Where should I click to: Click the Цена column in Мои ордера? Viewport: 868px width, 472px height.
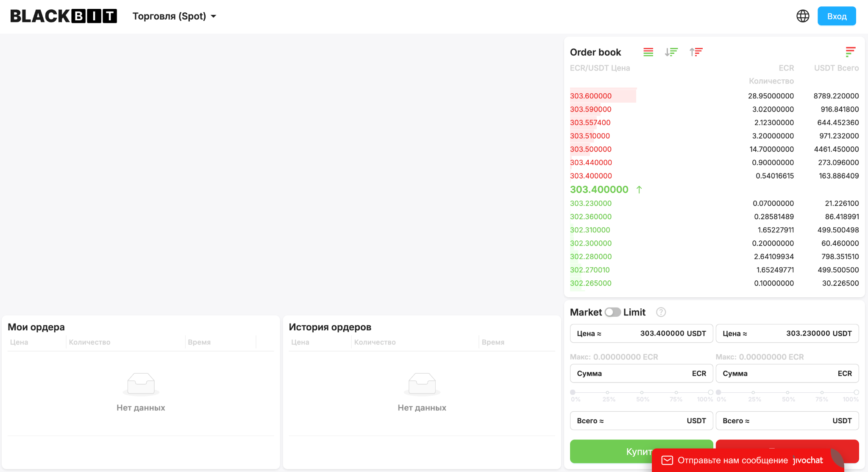[19, 342]
